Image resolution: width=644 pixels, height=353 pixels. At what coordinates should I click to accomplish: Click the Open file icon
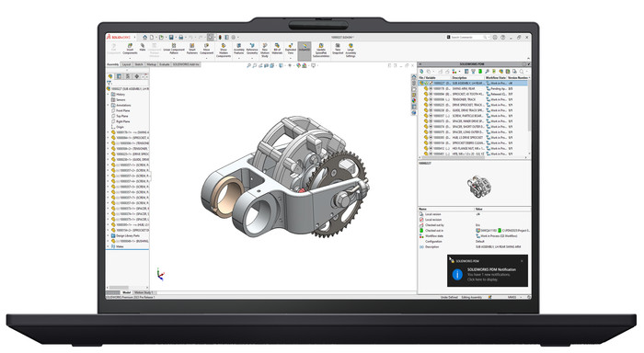(x=161, y=37)
